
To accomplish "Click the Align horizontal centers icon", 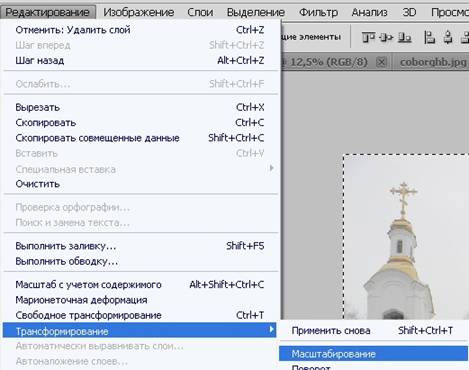I will (x=448, y=37).
